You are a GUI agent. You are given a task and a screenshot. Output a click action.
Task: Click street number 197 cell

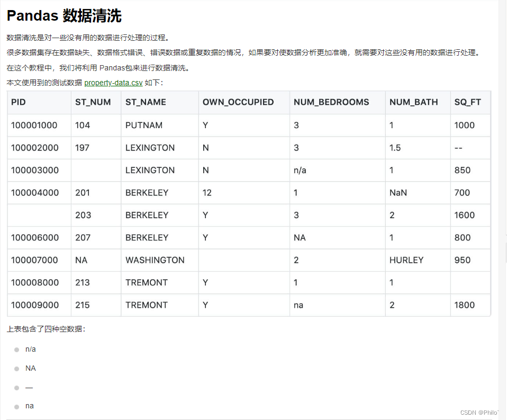[96, 148]
